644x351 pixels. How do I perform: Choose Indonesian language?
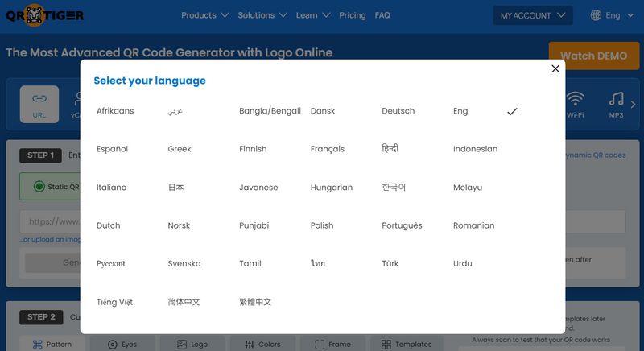(475, 149)
